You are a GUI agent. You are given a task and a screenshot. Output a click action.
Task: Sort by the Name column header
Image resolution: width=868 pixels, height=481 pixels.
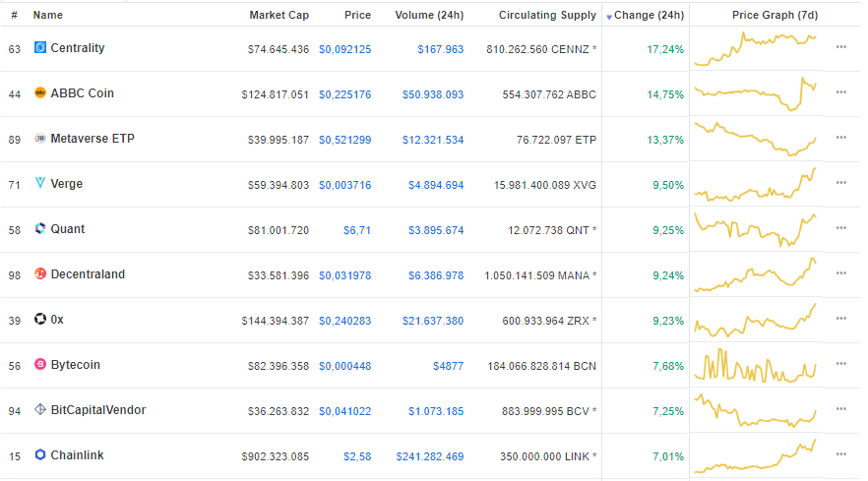tap(47, 15)
